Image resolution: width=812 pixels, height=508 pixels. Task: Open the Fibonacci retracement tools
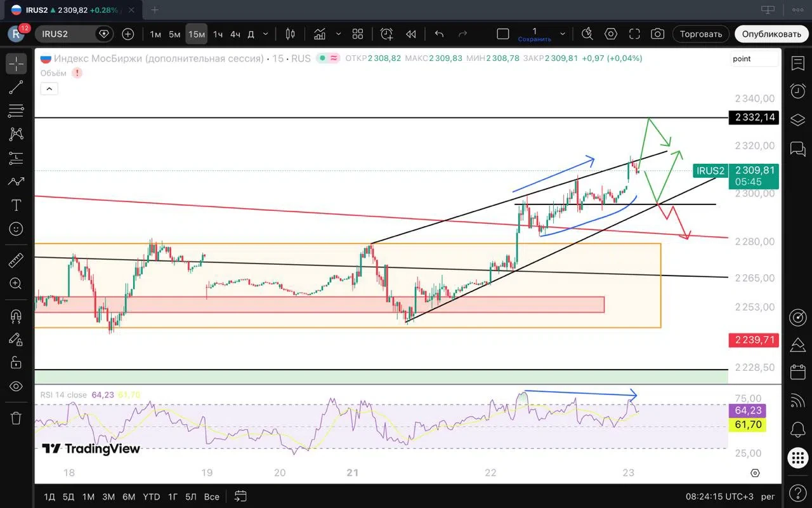16,111
